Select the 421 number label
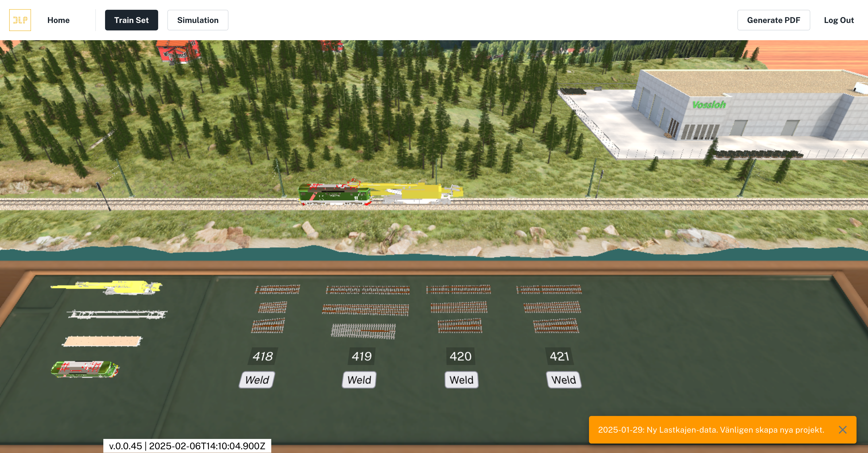This screenshot has height=453, width=868. click(x=559, y=356)
